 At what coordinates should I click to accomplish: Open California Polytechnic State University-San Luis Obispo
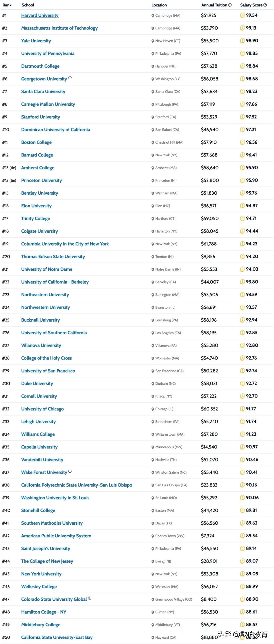tap(77, 485)
